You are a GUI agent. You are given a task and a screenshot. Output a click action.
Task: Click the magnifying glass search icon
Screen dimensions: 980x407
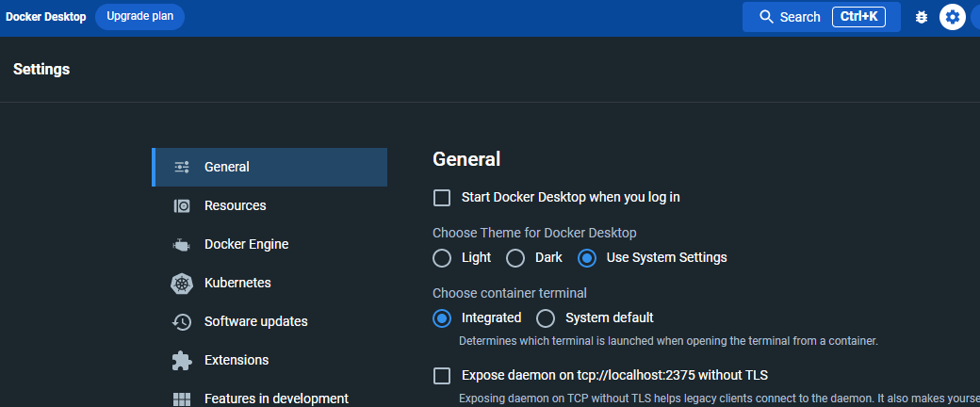pyautogui.click(x=766, y=17)
